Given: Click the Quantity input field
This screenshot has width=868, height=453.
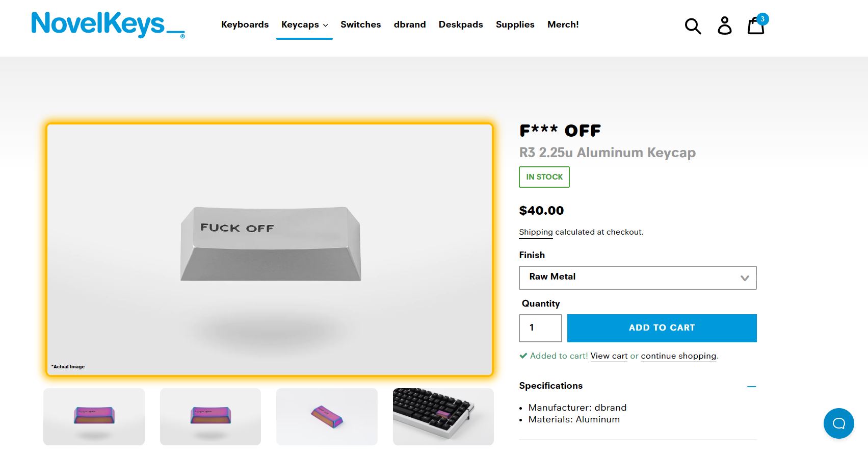Looking at the screenshot, I should click(540, 328).
